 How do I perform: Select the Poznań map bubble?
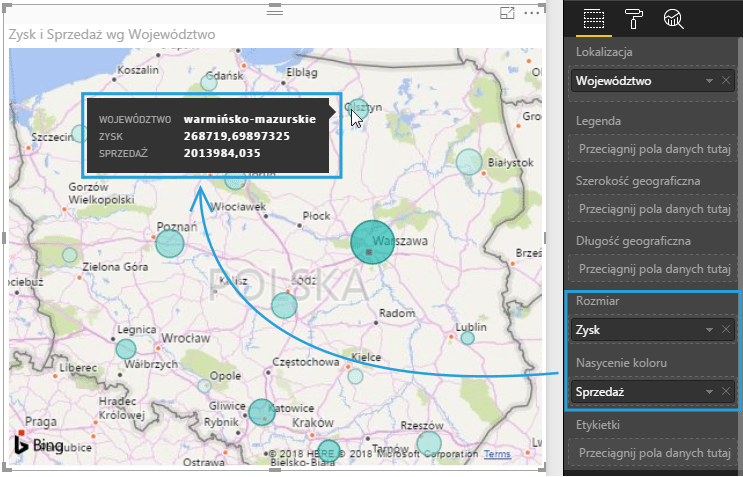tap(170, 242)
